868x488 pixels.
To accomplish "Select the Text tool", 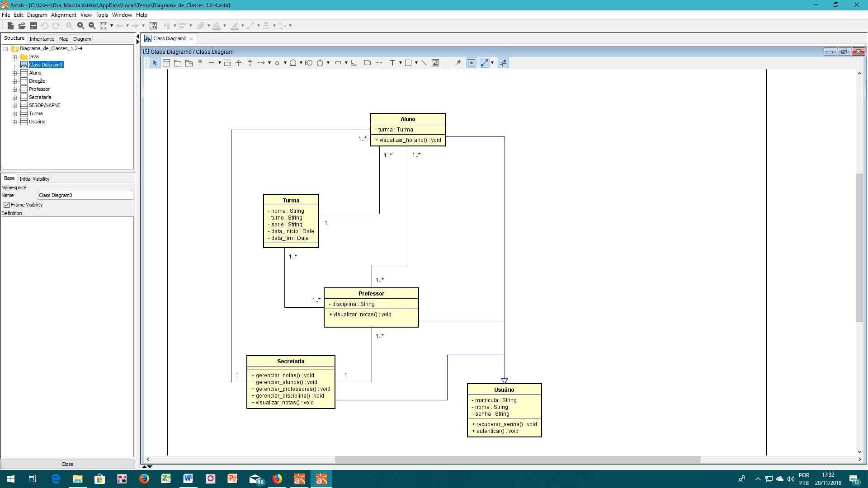I will coord(392,63).
